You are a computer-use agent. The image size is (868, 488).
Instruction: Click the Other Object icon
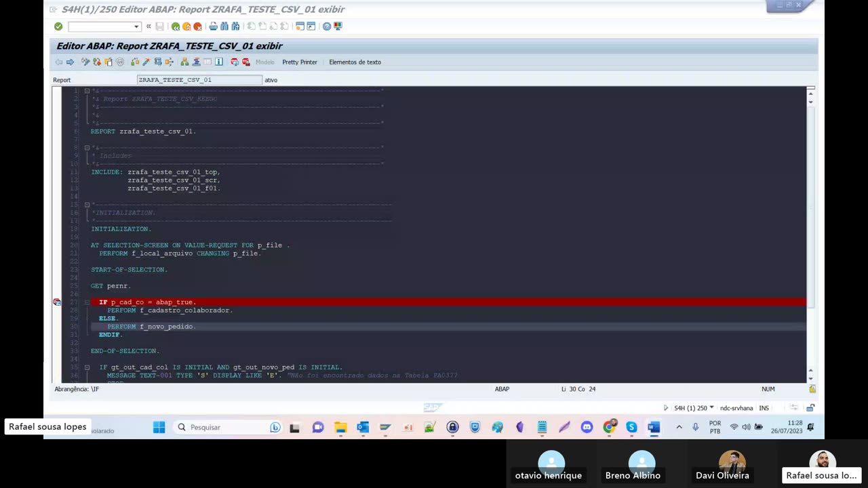click(x=108, y=62)
